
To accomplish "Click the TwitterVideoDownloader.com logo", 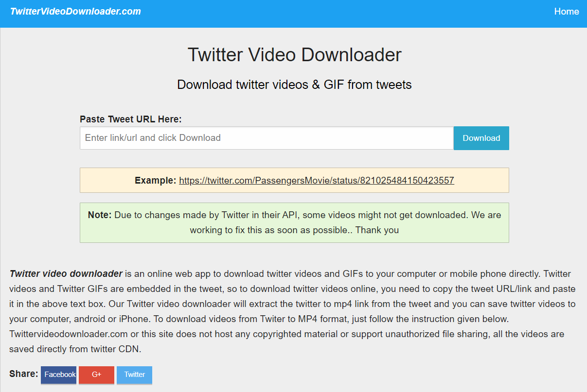I will click(75, 11).
